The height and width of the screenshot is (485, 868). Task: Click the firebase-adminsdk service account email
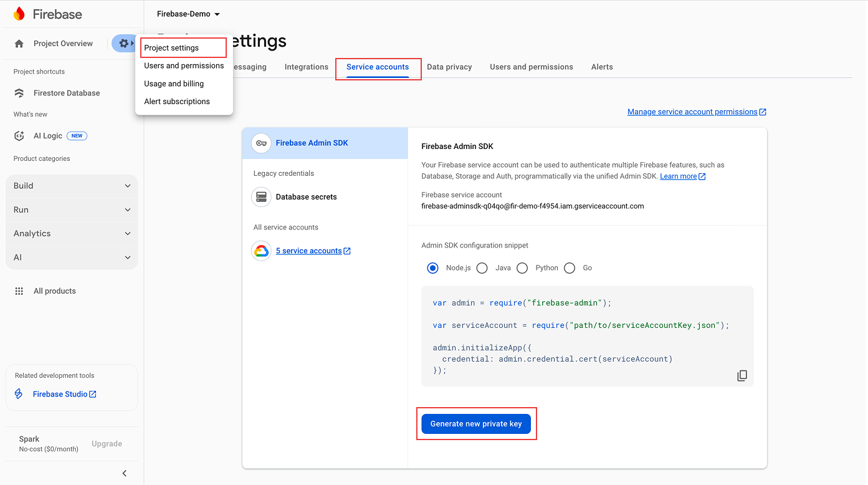(533, 206)
